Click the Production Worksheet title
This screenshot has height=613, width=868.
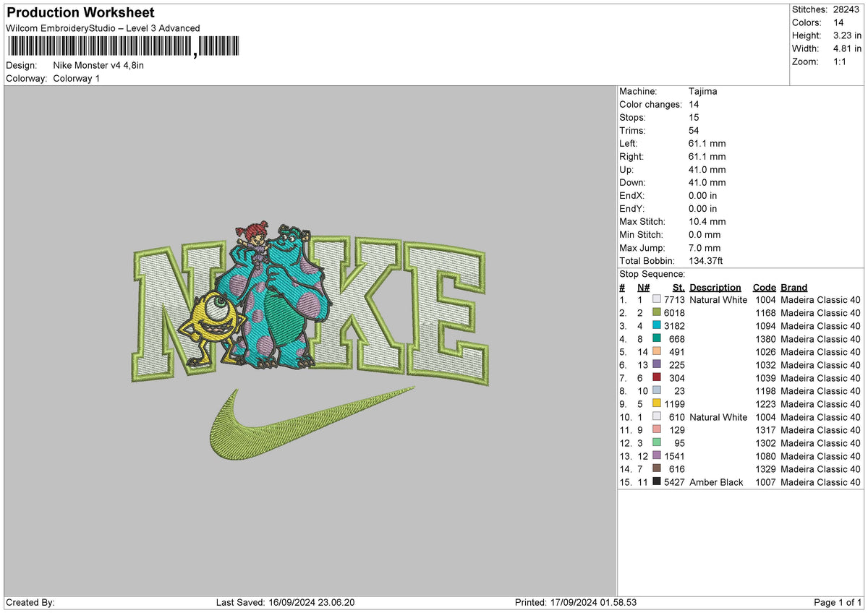coord(80,12)
